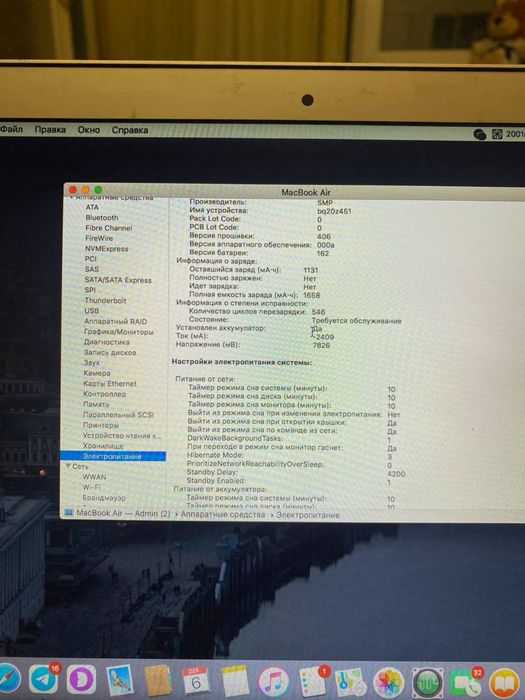Open iBooks from the dock
The image size is (525, 700).
[504, 683]
